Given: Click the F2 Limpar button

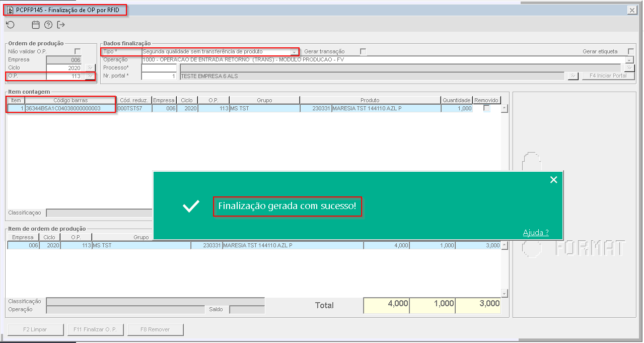Looking at the screenshot, I should [x=35, y=329].
